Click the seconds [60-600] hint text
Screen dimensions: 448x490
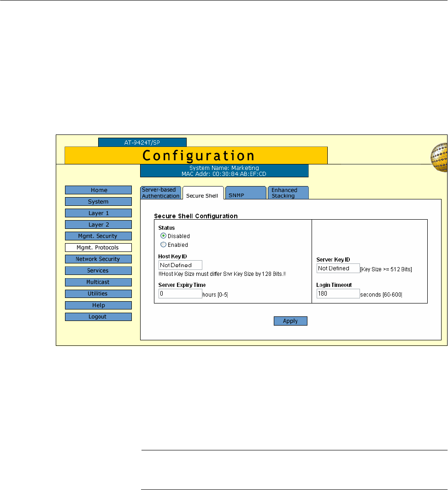click(381, 295)
